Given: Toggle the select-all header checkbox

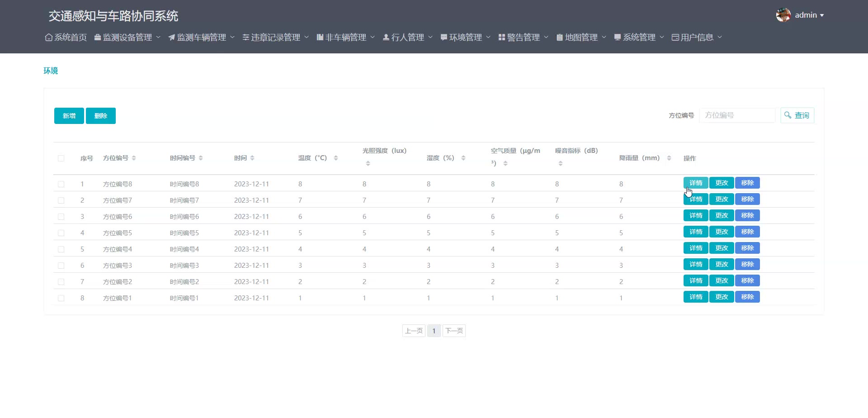Looking at the screenshot, I should [61, 158].
